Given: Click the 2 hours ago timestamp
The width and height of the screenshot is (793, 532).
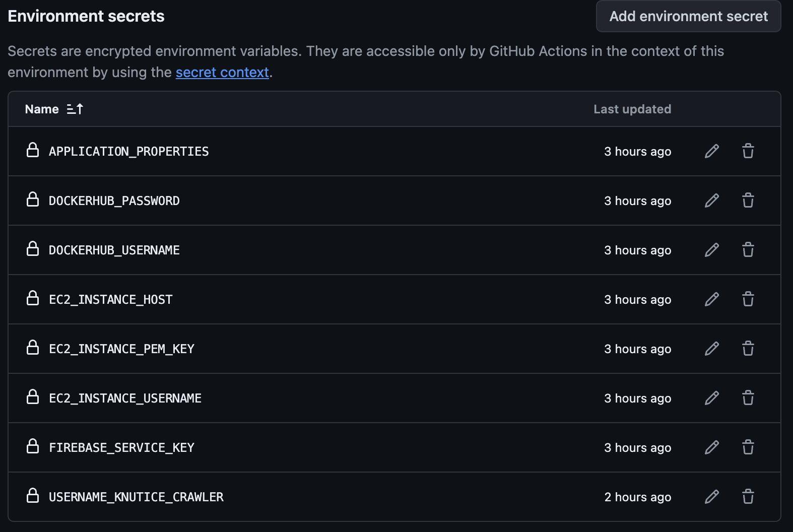Looking at the screenshot, I should 638,497.
